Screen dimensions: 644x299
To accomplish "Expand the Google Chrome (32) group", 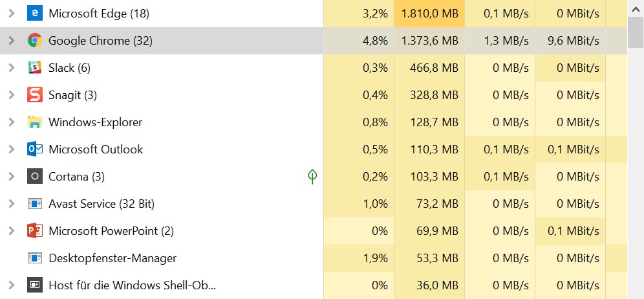I will click(12, 41).
